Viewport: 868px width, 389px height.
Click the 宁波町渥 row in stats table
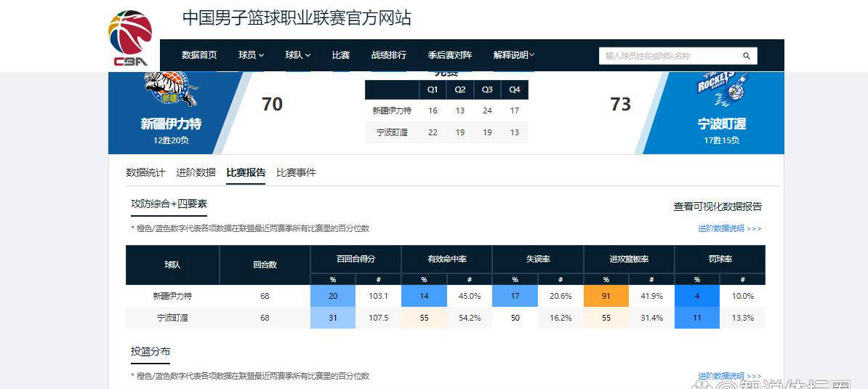446,318
